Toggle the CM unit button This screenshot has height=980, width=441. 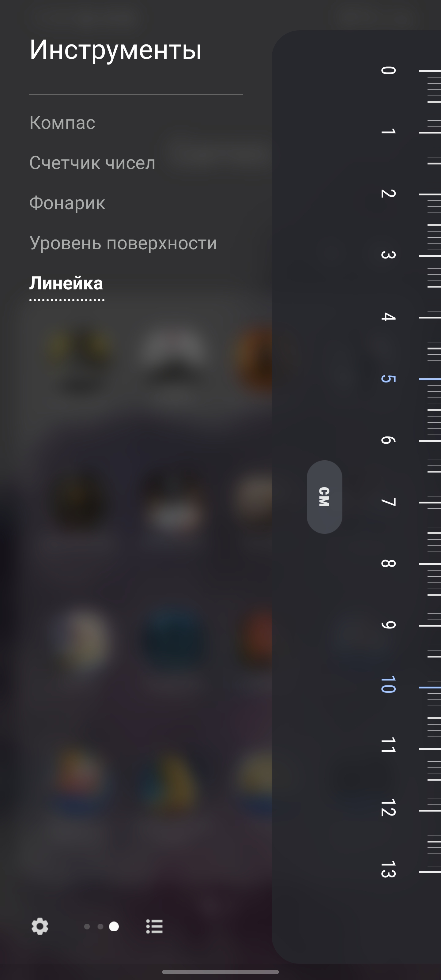(x=324, y=497)
